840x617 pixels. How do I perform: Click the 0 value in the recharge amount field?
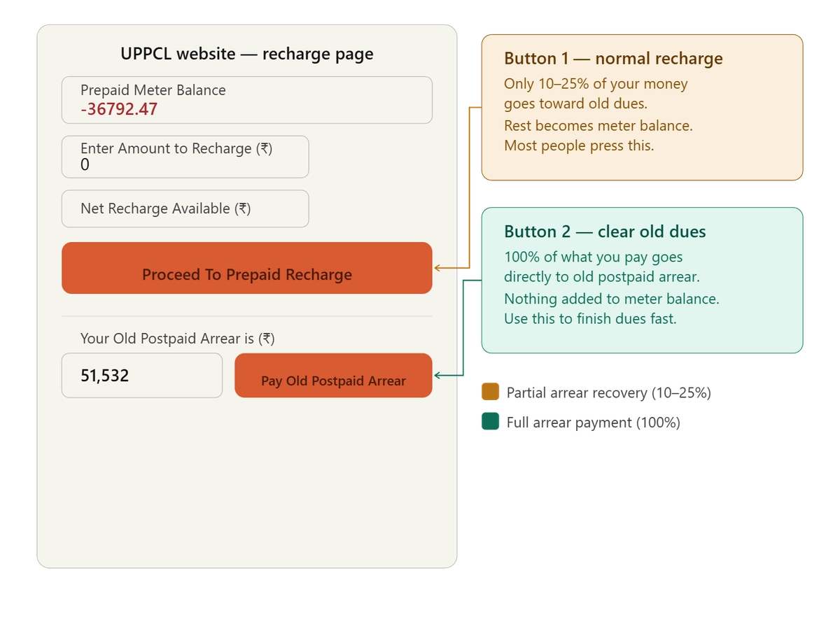[85, 165]
